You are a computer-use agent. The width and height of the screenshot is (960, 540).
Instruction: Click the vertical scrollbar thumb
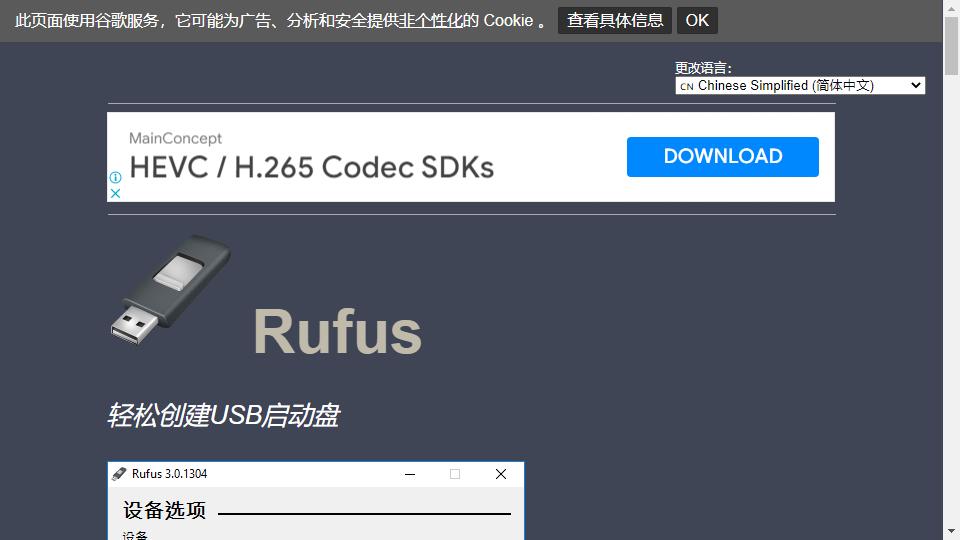click(x=951, y=46)
